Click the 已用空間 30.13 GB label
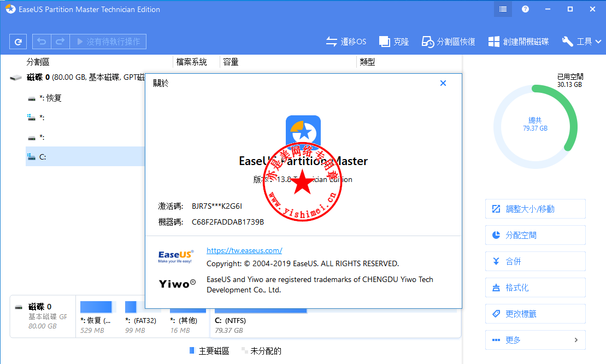 [570, 80]
